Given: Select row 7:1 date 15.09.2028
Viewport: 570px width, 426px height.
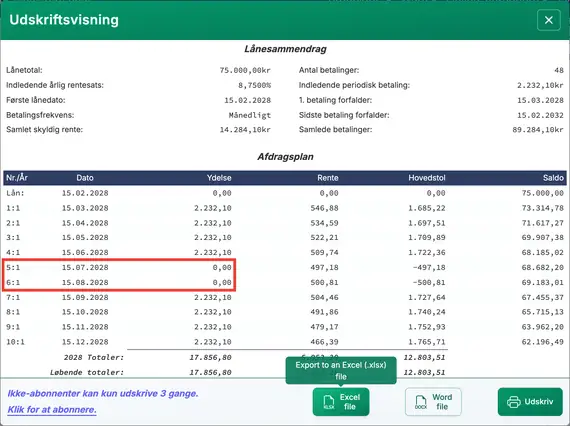Looking at the screenshot, I should point(85,297).
